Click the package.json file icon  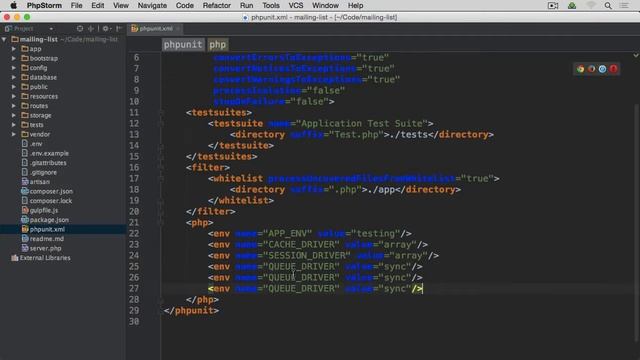tap(25, 220)
